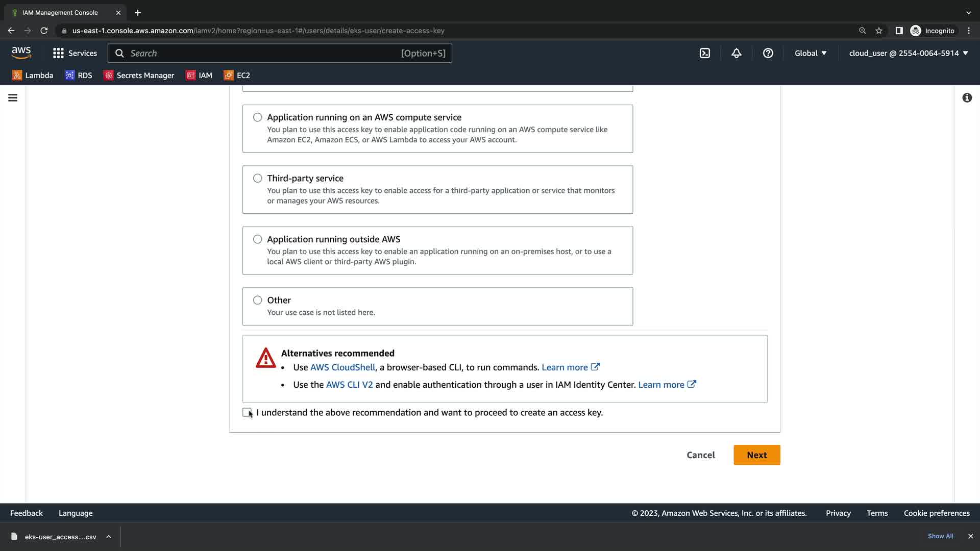Select the Other use case radio

coord(258,300)
